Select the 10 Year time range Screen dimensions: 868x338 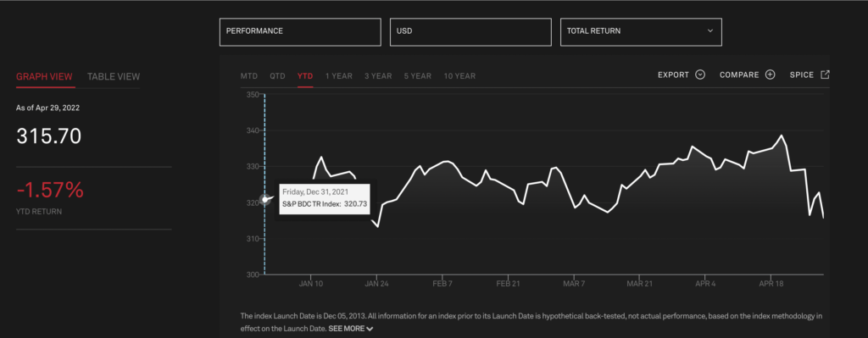(x=459, y=75)
